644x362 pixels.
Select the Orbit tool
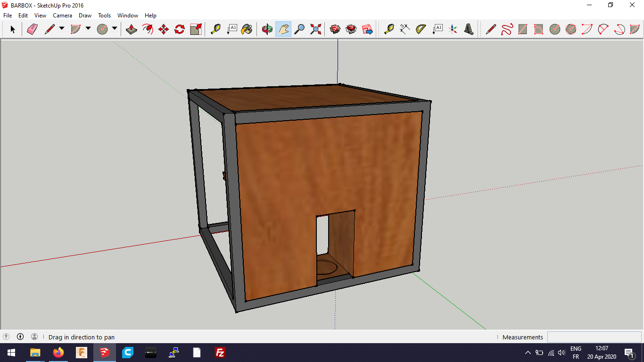click(x=267, y=29)
